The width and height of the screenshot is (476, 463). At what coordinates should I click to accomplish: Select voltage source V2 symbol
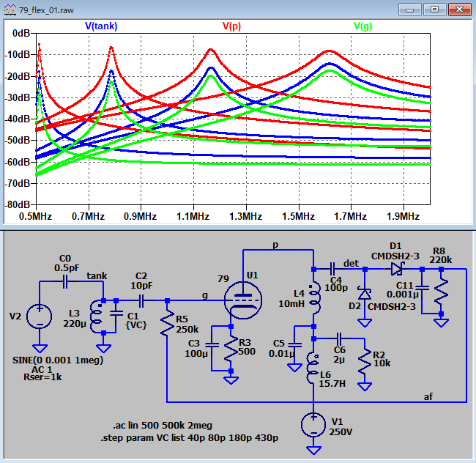tap(40, 316)
